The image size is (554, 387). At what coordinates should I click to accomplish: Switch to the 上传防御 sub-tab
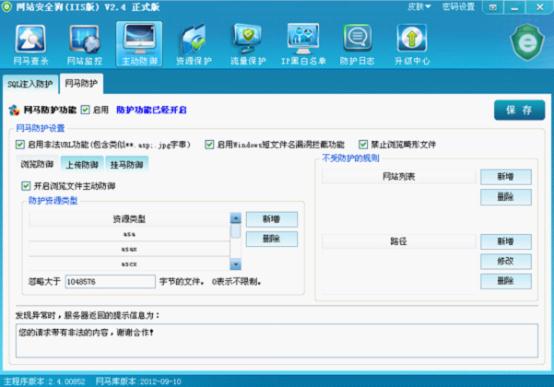pyautogui.click(x=82, y=164)
